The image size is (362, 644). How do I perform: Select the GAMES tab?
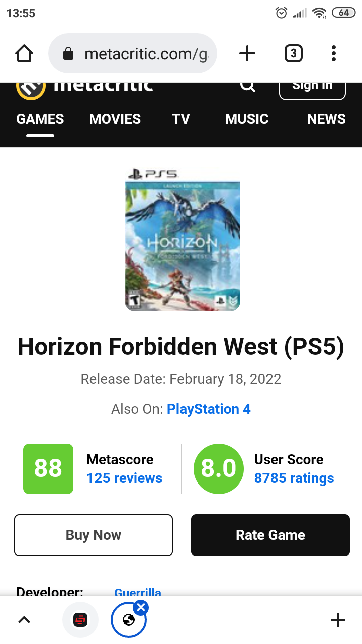pos(40,119)
